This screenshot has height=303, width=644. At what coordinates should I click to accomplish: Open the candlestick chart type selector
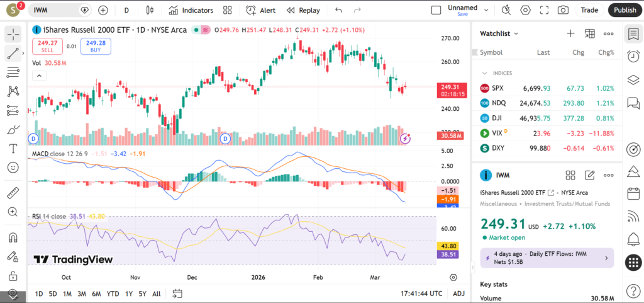[x=149, y=10]
